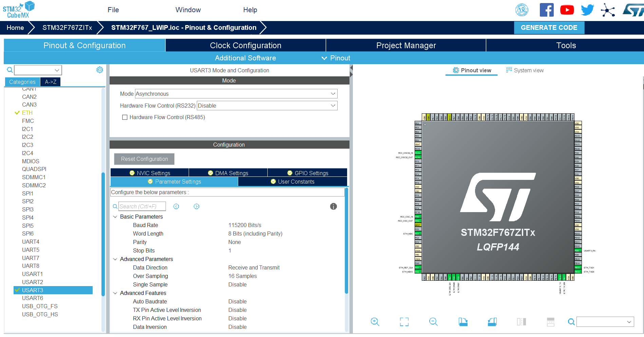Click the pin search magnifier icon
Image resolution: width=644 pixels, height=337 pixels.
[571, 322]
